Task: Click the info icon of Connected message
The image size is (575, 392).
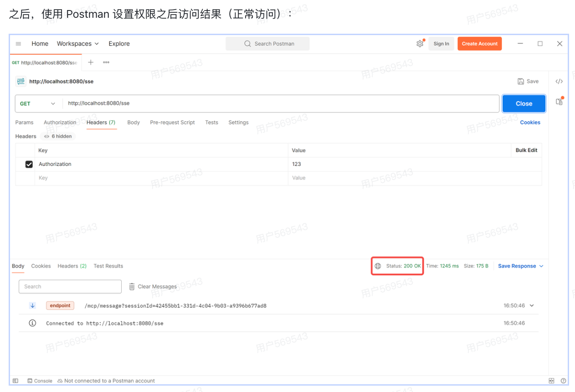Action: pos(32,323)
